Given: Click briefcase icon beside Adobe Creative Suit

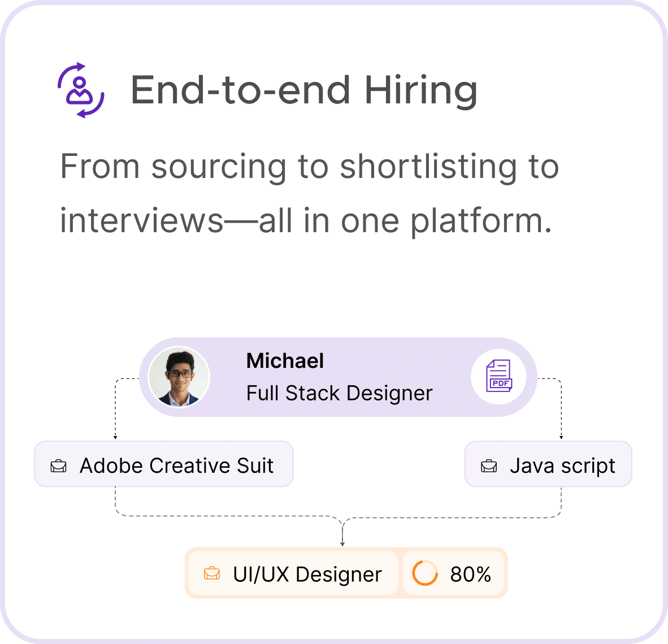Looking at the screenshot, I should coord(58,466).
